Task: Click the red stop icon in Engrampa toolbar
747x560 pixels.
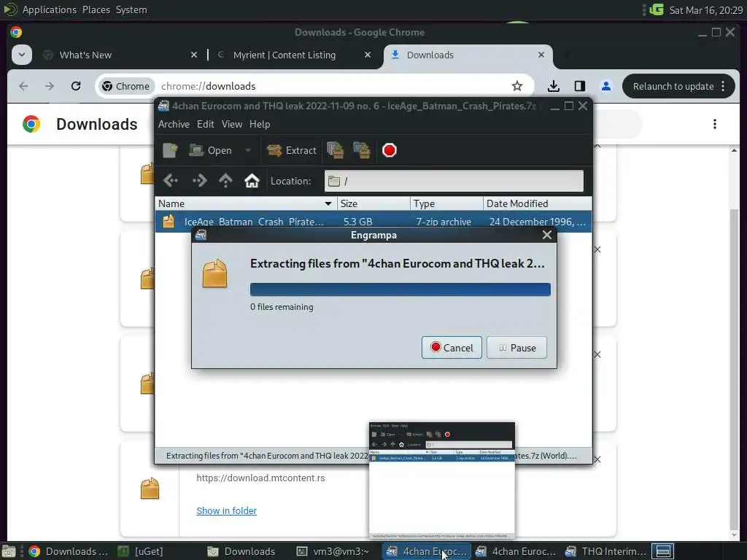Action: [x=390, y=150]
